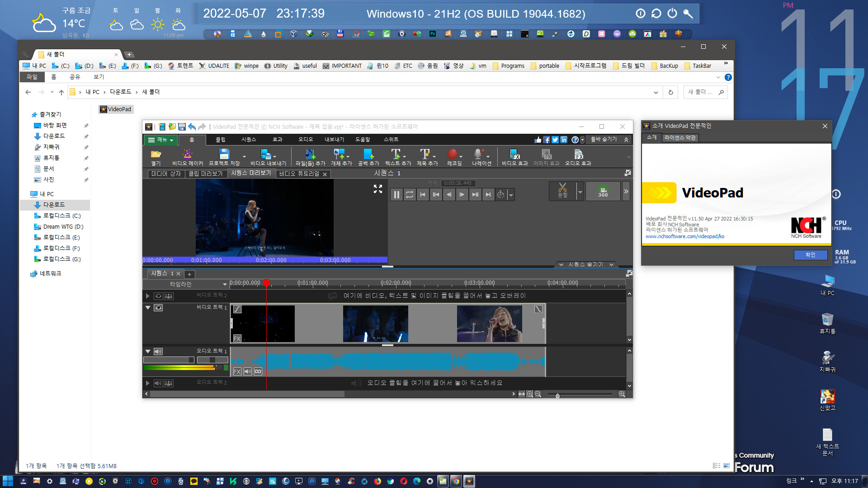The width and height of the screenshot is (868, 488).
Task: Open 오디오 효과 audio effects icon
Action: (578, 154)
